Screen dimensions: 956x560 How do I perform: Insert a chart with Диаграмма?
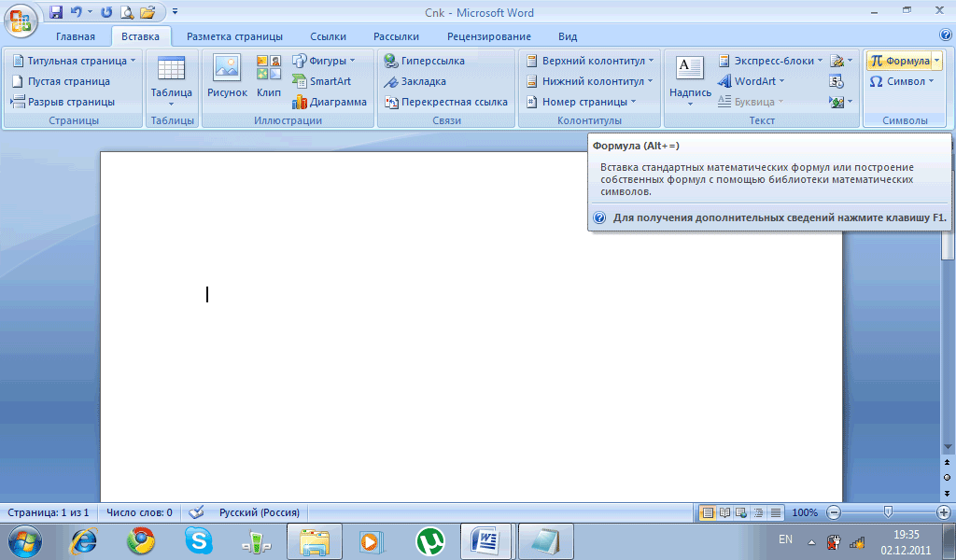pyautogui.click(x=330, y=102)
